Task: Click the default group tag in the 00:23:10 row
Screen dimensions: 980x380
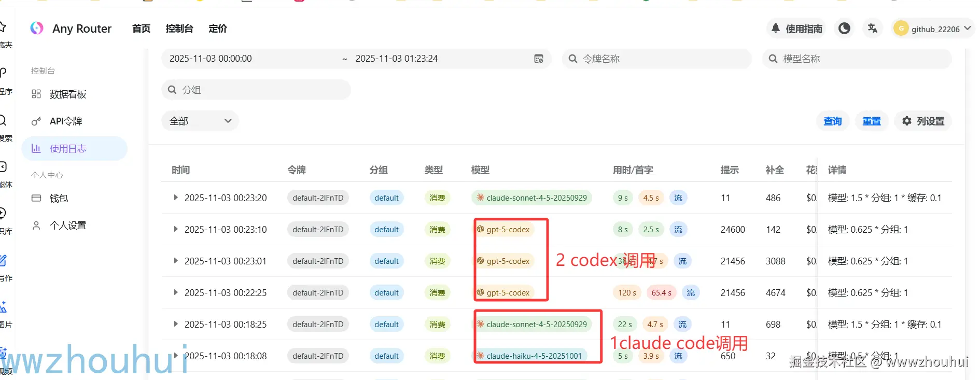Action: tap(387, 229)
